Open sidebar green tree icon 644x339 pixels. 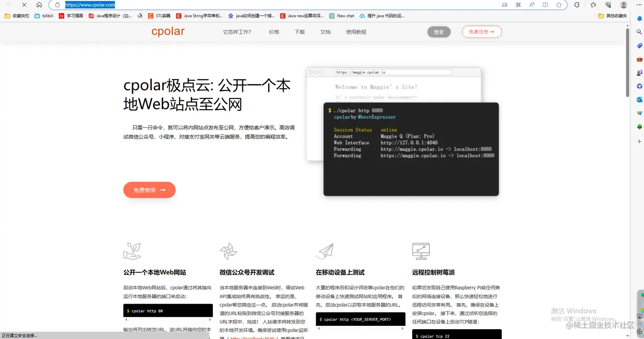pyautogui.click(x=639, y=127)
